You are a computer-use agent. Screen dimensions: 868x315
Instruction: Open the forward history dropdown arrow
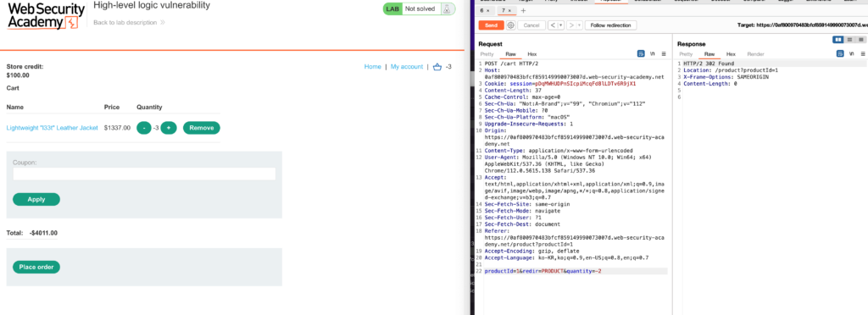click(580, 25)
